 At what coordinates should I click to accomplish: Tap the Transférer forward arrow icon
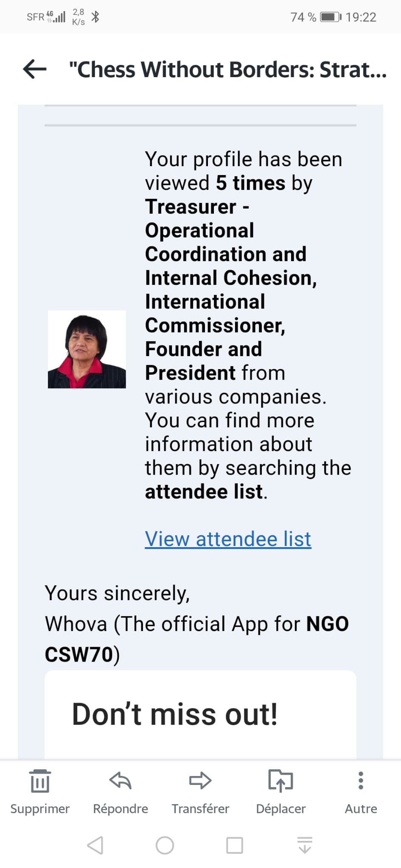[x=200, y=781]
